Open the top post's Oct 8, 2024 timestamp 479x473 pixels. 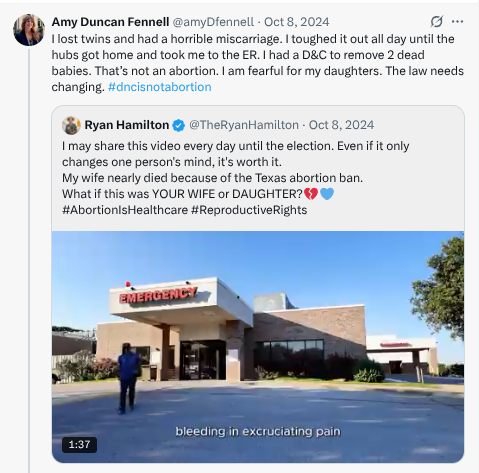click(x=297, y=22)
